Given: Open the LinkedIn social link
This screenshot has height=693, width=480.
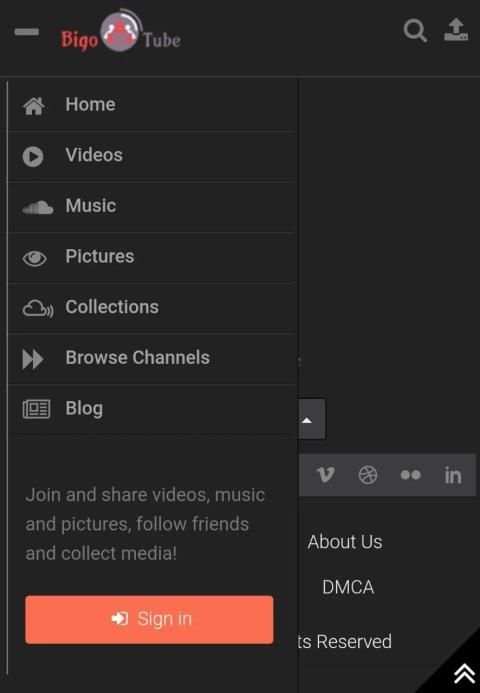Looking at the screenshot, I should pyautogui.click(x=453, y=476).
